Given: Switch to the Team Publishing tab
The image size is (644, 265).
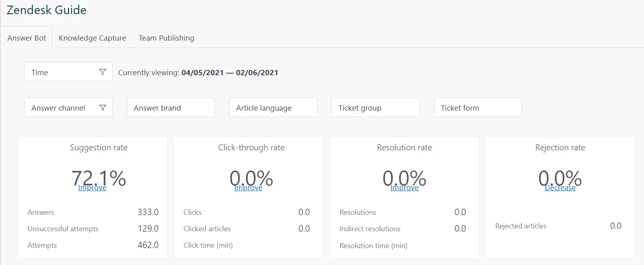Looking at the screenshot, I should click(167, 38).
